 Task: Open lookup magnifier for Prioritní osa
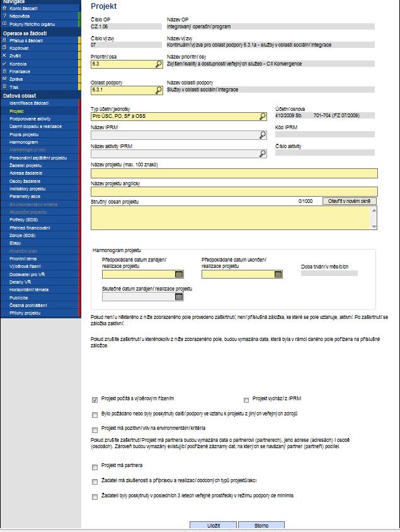point(159,64)
